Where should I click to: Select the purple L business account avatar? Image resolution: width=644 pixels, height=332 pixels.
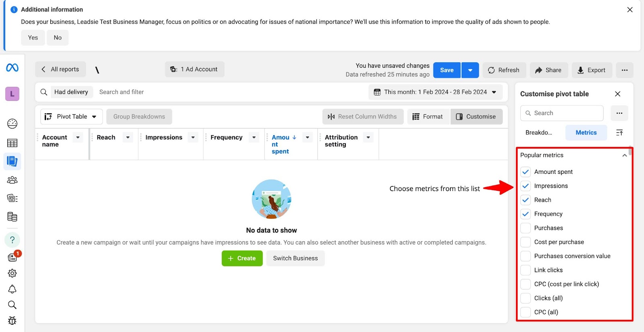(x=12, y=94)
